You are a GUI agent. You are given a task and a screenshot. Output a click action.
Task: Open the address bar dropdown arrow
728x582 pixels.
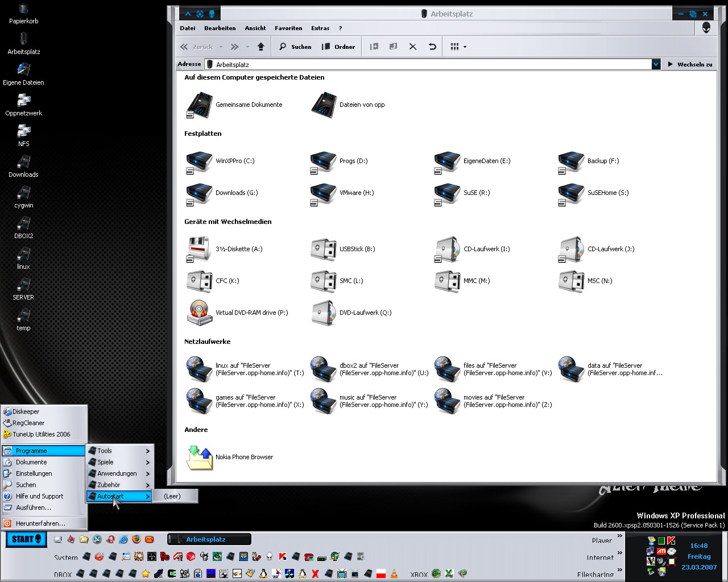click(x=656, y=64)
